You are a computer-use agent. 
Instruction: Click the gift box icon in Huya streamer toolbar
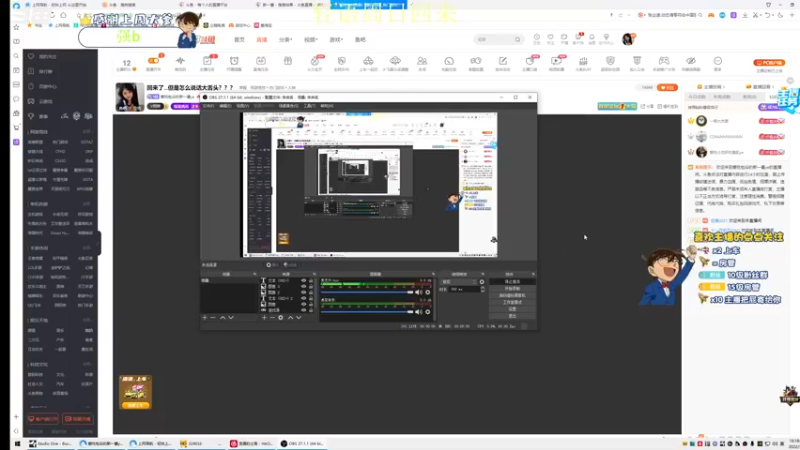click(x=288, y=61)
